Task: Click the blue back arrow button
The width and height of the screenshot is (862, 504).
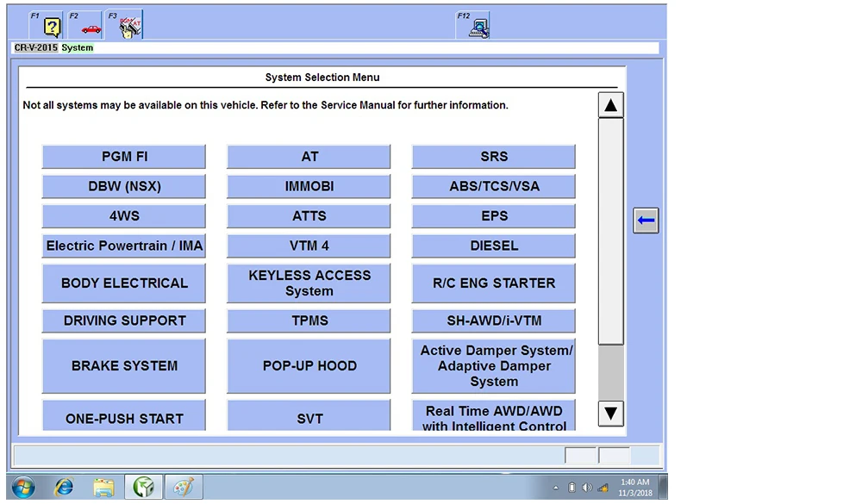Action: [x=646, y=221]
